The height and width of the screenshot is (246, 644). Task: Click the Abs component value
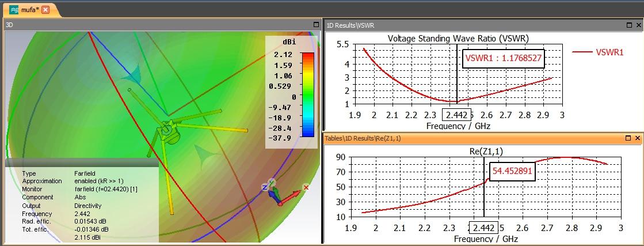(x=79, y=198)
